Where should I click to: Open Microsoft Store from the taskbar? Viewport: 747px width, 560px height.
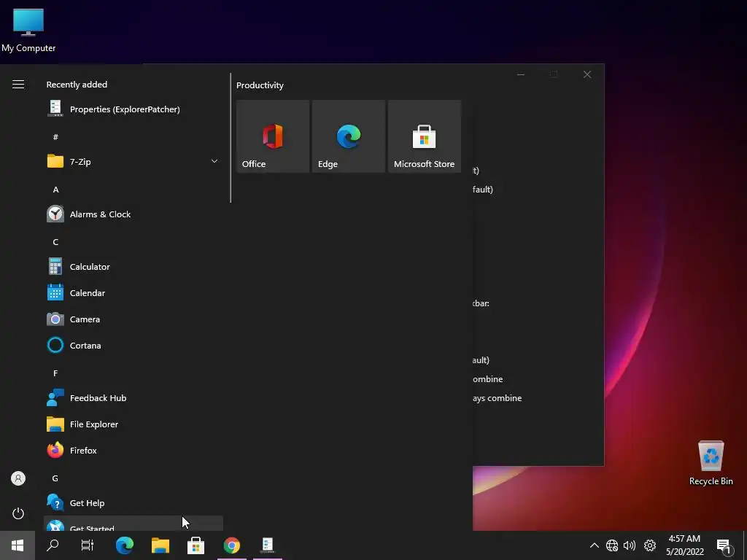[x=196, y=545]
